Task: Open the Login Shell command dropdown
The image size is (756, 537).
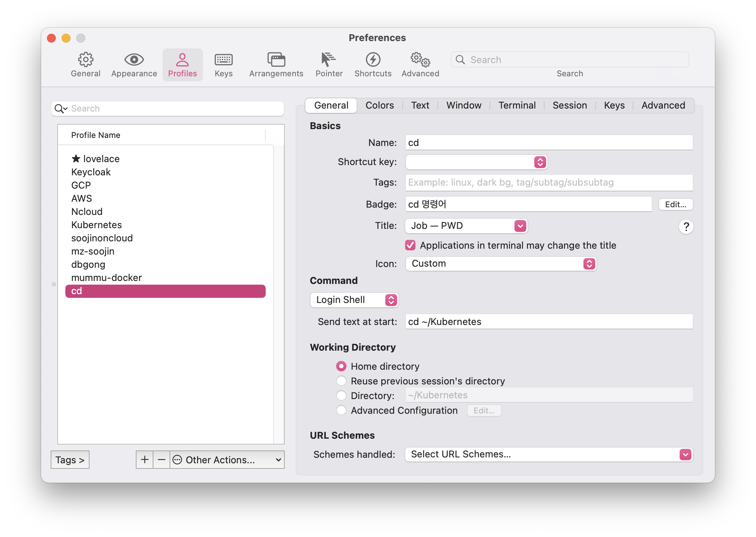Action: 354,300
